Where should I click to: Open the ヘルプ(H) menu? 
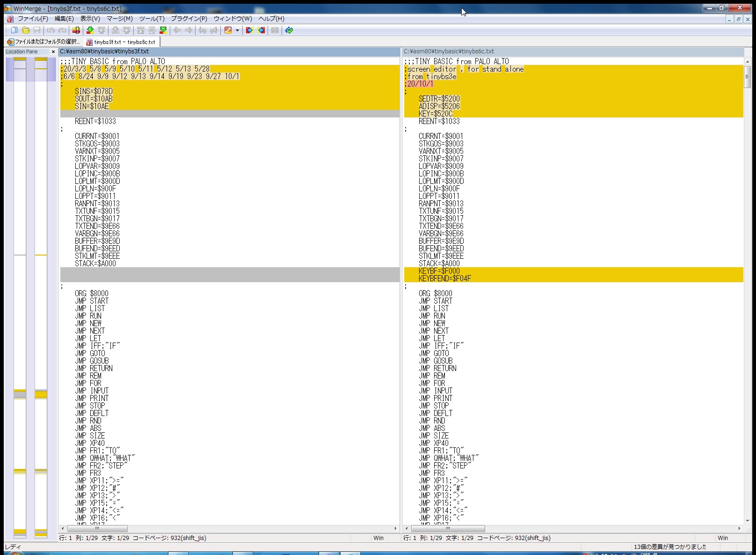coord(271,19)
